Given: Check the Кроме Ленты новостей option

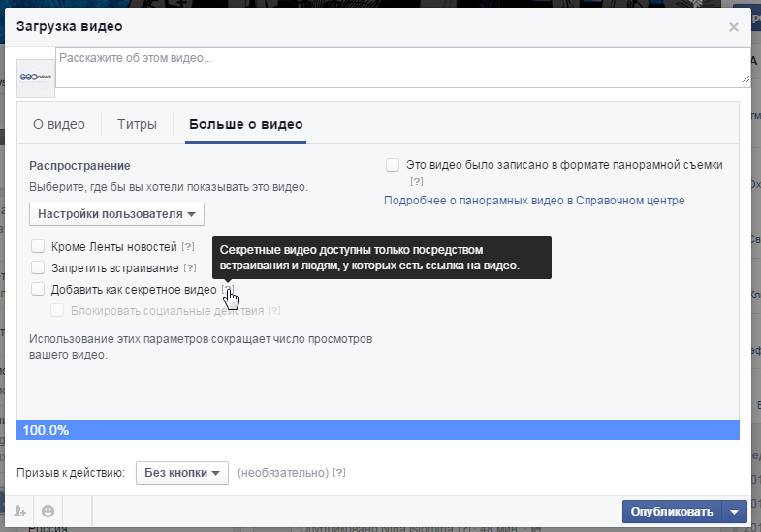Looking at the screenshot, I should [38, 246].
